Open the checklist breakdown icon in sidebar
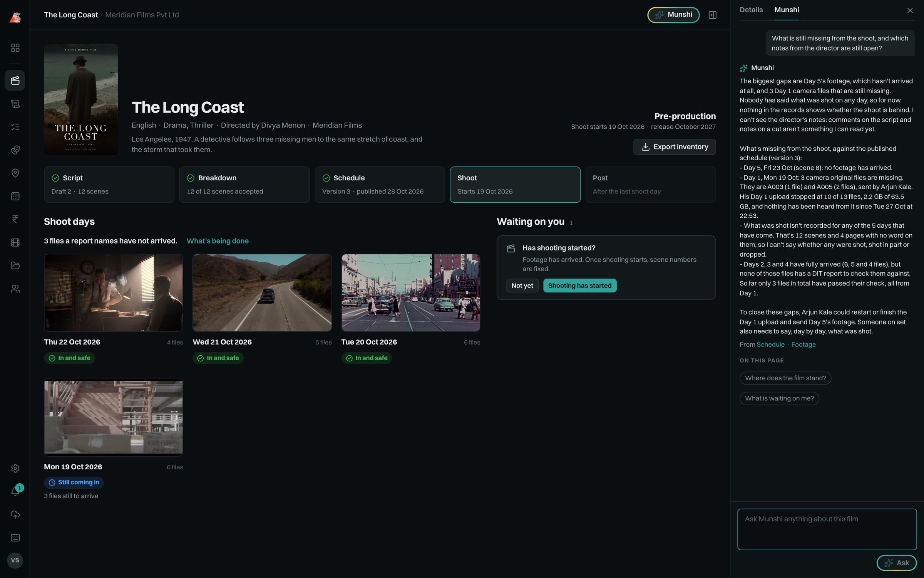Viewport: 924px width, 578px height. [15, 127]
